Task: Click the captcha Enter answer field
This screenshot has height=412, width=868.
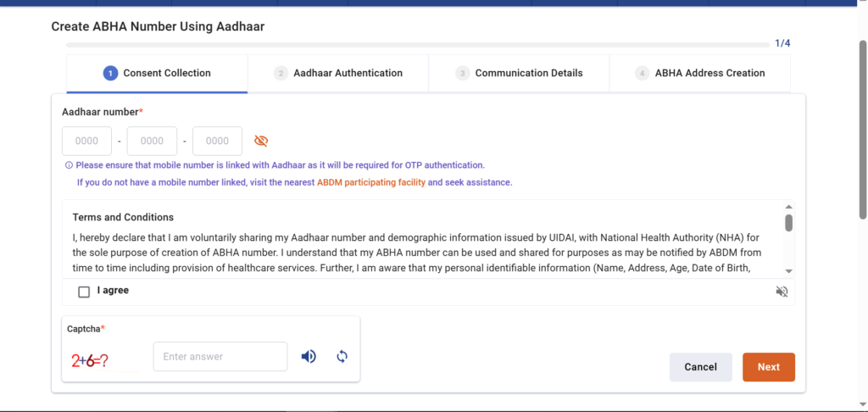Action: pos(220,357)
